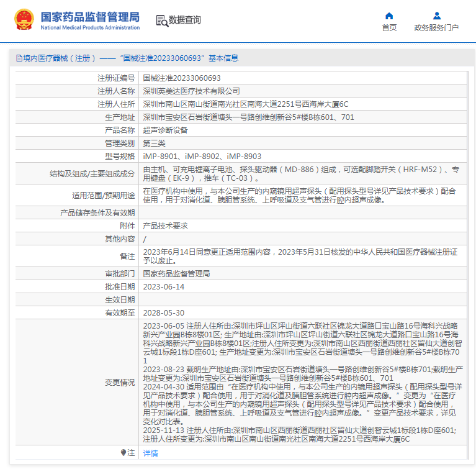Image resolution: width=476 pixels, height=469 pixels.
Task: Open the 政务服务门户 navigation text
Action: click(x=436, y=28)
